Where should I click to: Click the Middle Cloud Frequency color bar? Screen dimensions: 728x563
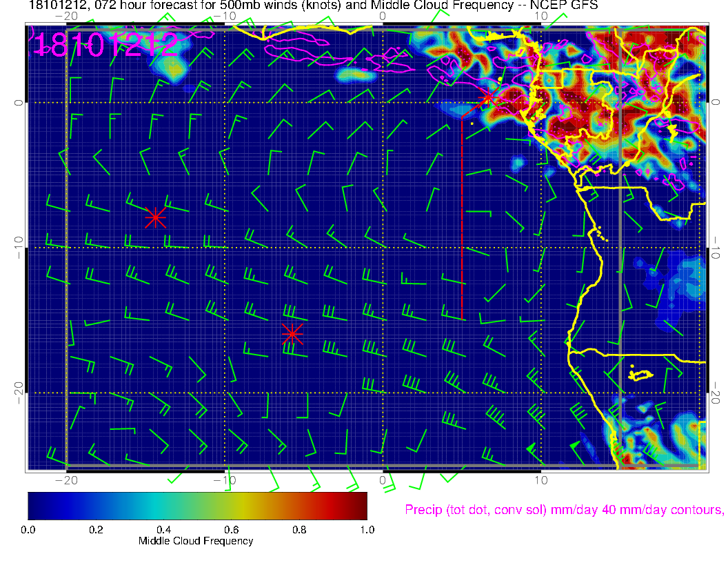[197, 506]
